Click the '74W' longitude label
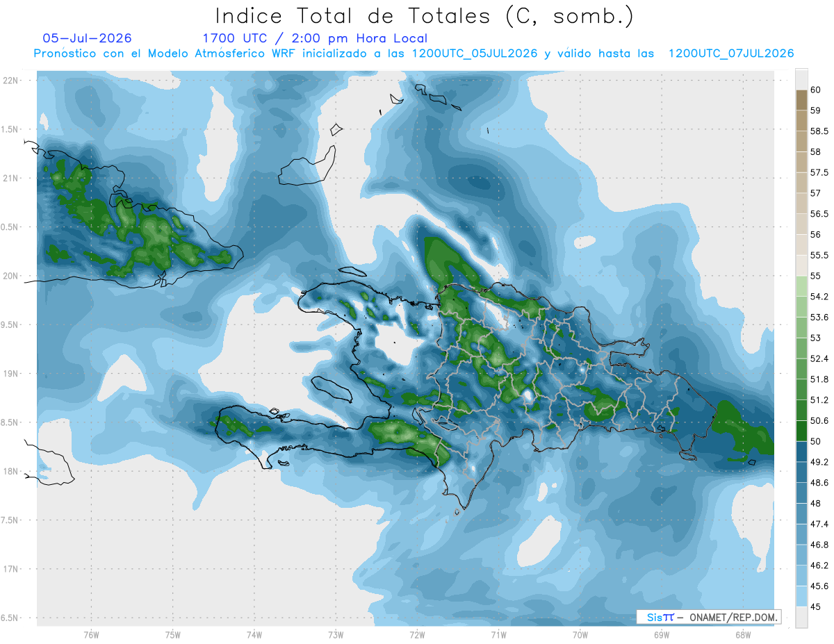This screenshot has height=644, width=834. tap(254, 635)
